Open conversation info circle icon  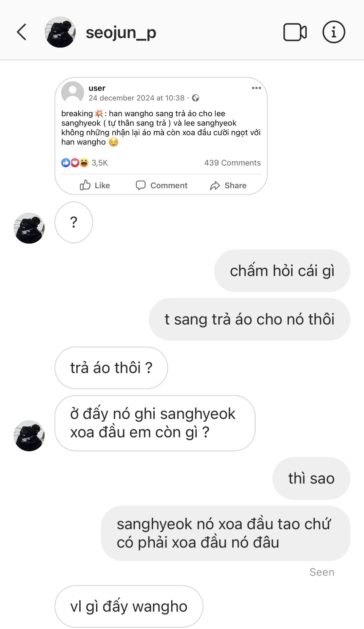pos(334,32)
